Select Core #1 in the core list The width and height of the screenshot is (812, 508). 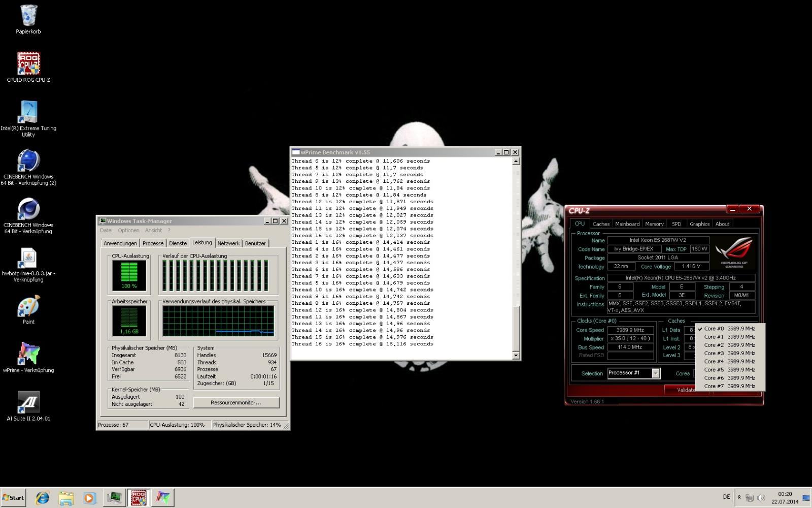click(x=729, y=337)
